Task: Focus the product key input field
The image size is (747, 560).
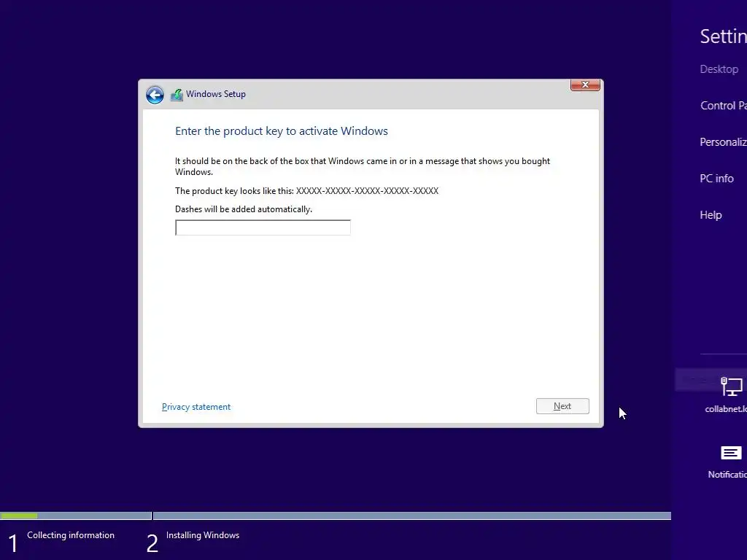Action: [x=263, y=227]
